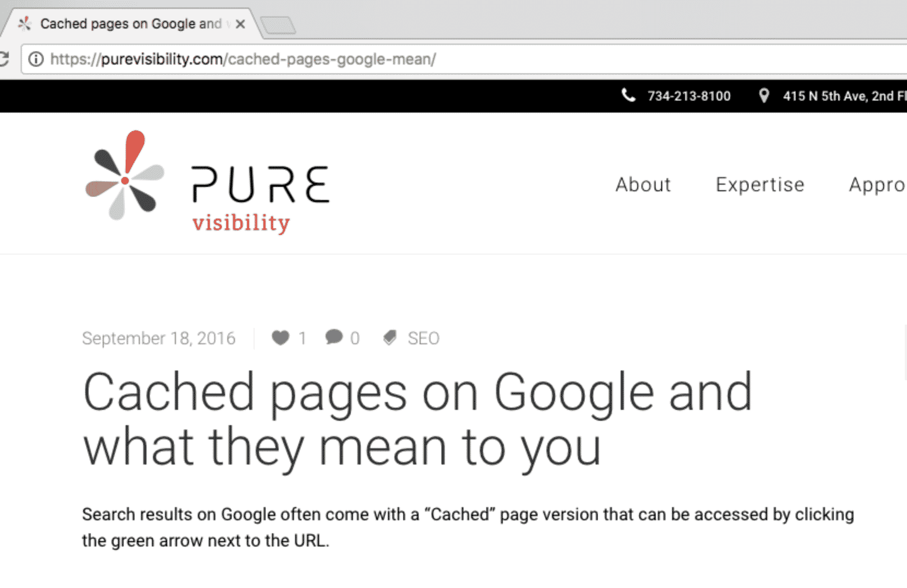The image size is (907, 588).
Task: Click the comment count 0
Action: (x=355, y=339)
